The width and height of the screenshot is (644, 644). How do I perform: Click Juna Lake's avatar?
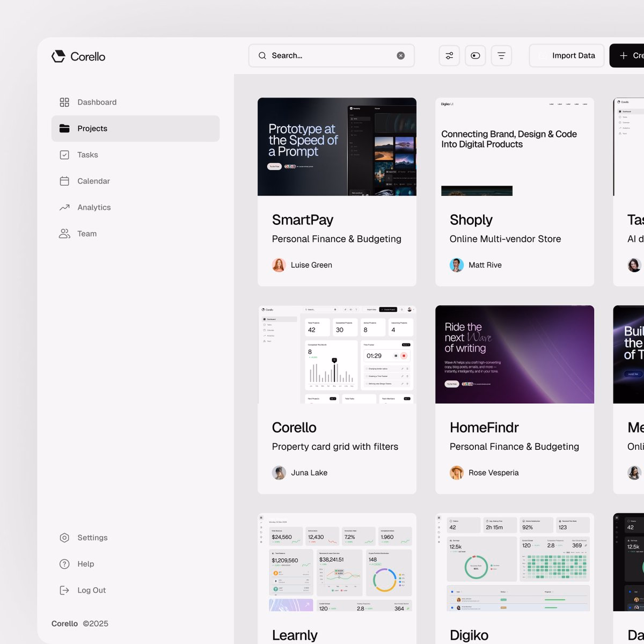(279, 473)
